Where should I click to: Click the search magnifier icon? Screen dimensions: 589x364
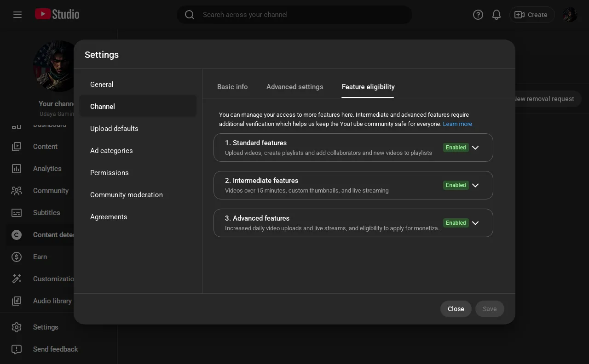coord(190,15)
